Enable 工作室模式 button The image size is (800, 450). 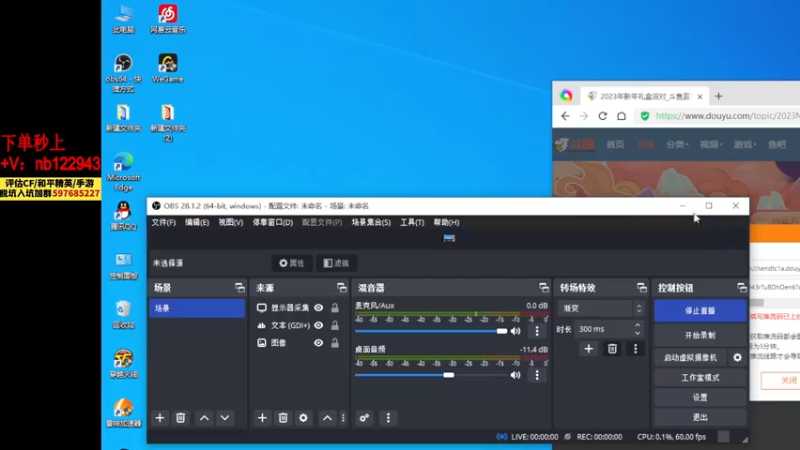pyautogui.click(x=700, y=378)
